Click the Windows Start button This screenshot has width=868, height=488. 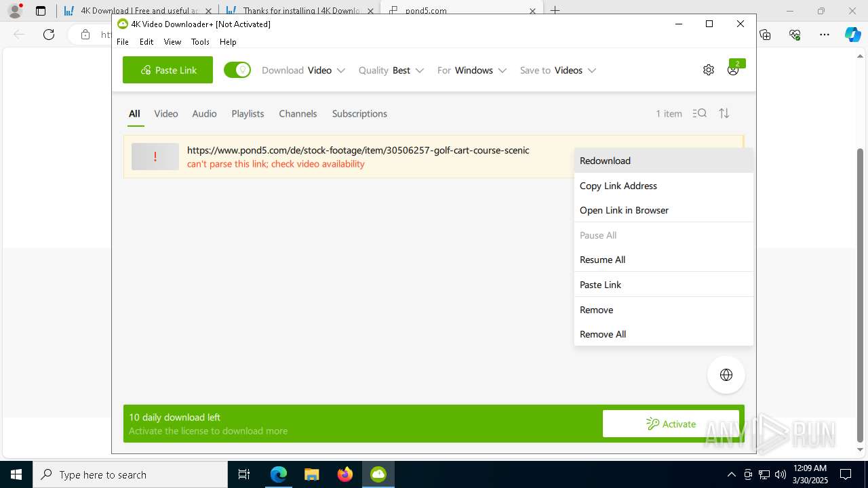16,474
